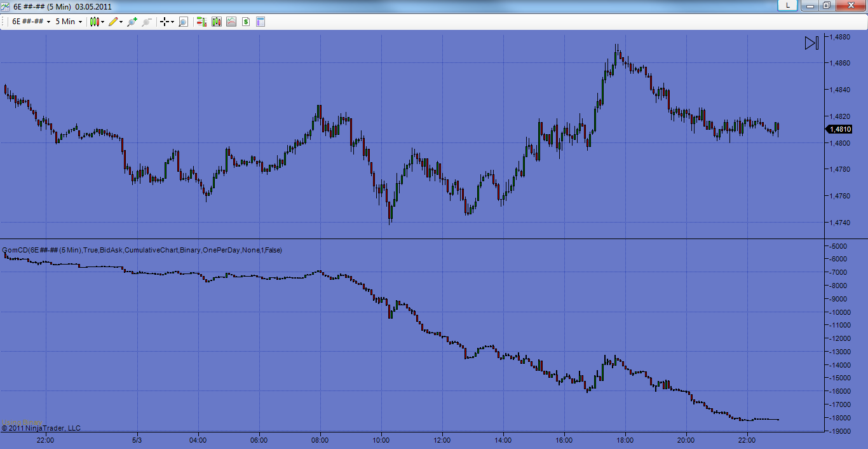Click the 1,4880 price axis label
Screen dimensions: 868x449
[x=841, y=37]
